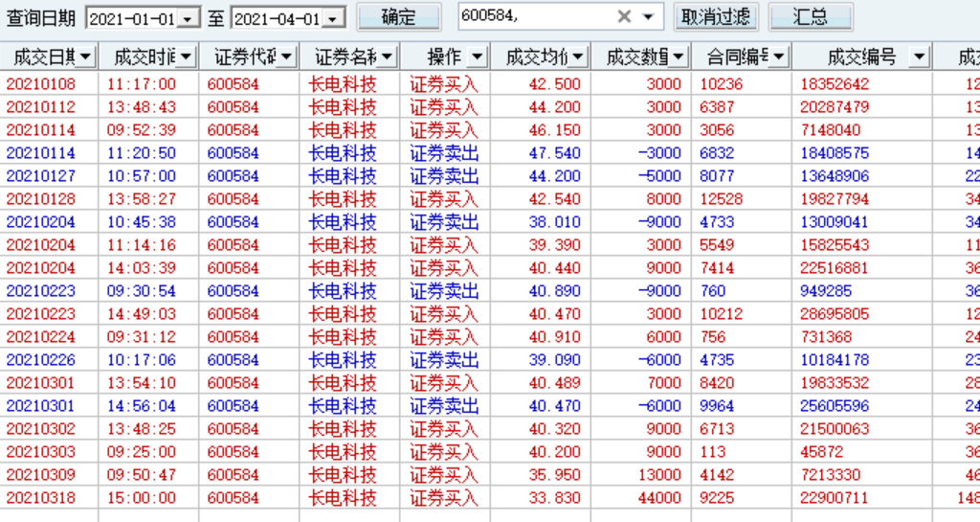This screenshot has height=522, width=980.
Task: Select trade number cell 28695805
Action: click(x=835, y=314)
